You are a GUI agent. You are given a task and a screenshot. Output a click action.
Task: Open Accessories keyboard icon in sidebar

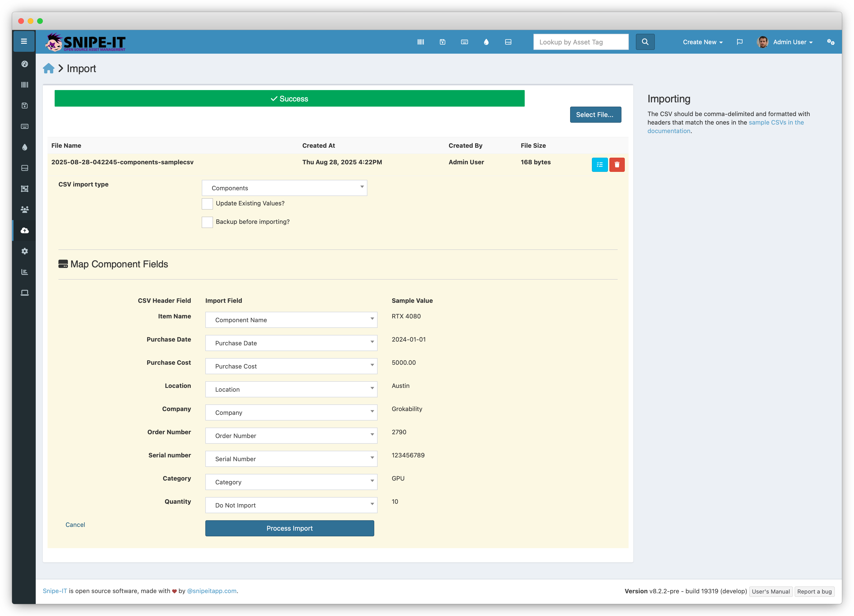tap(24, 126)
